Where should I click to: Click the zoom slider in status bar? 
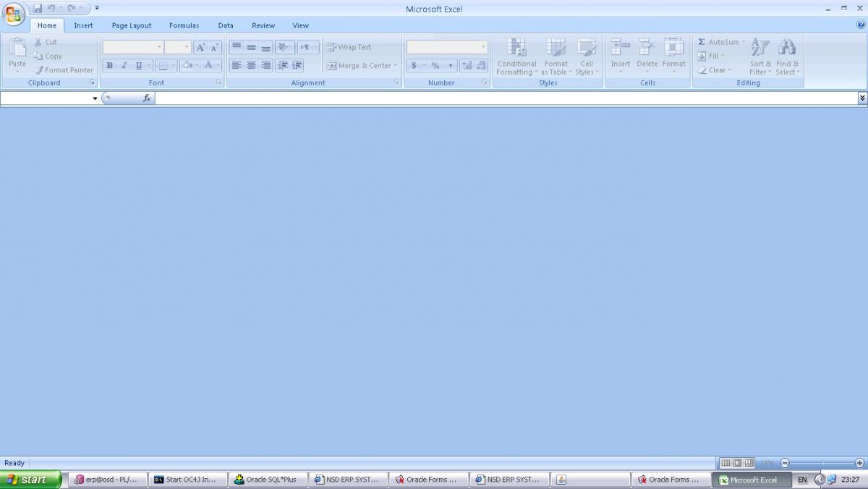822,463
